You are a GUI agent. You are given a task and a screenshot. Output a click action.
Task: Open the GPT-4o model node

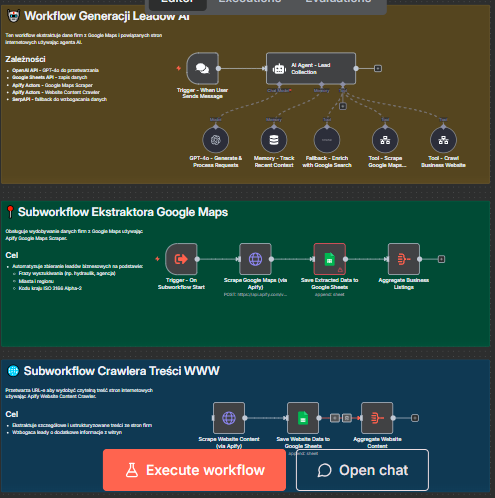click(x=216, y=140)
